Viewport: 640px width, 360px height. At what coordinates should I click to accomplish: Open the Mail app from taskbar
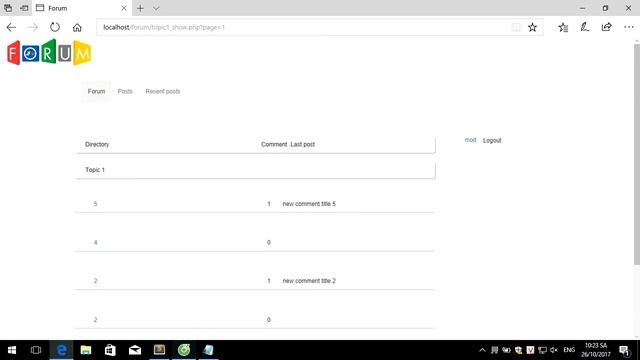[135, 350]
